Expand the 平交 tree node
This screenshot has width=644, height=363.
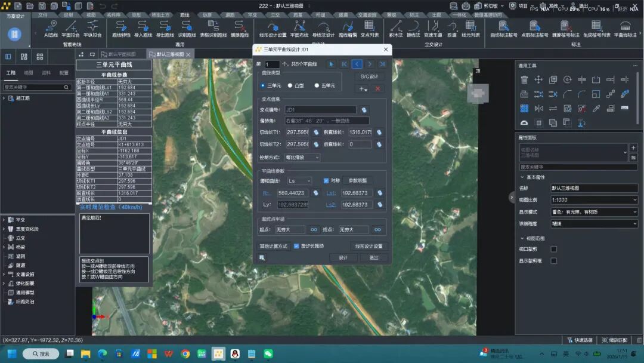(4, 220)
